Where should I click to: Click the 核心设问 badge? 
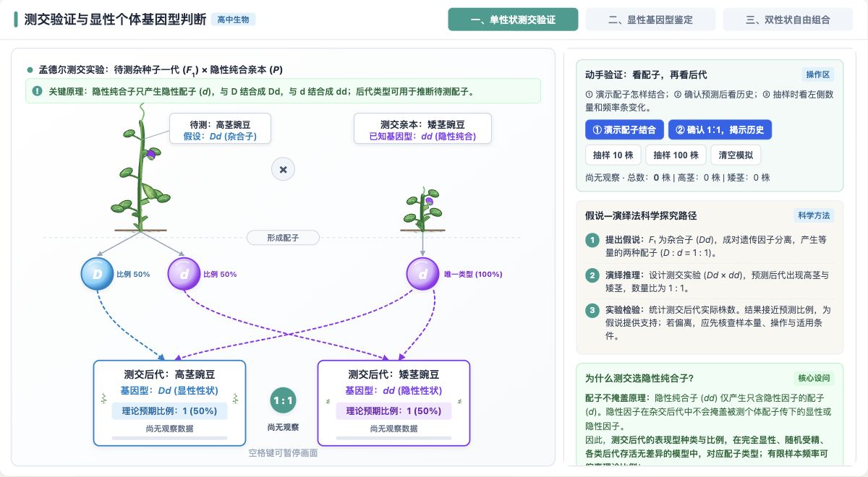[x=814, y=378]
